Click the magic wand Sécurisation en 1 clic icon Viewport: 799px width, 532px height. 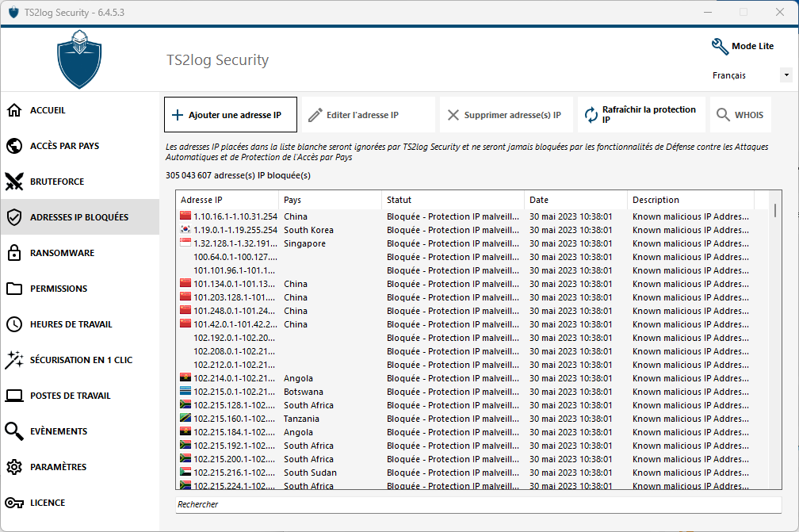14,360
